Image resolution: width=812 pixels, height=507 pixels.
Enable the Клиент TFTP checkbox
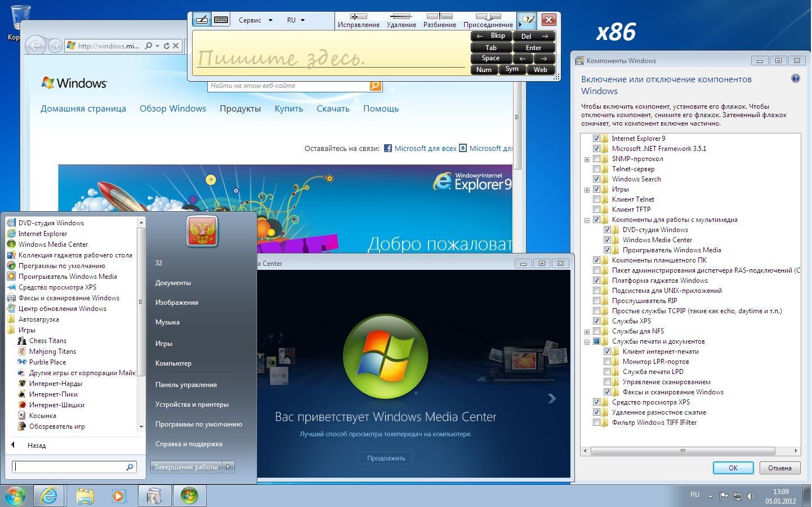point(597,210)
